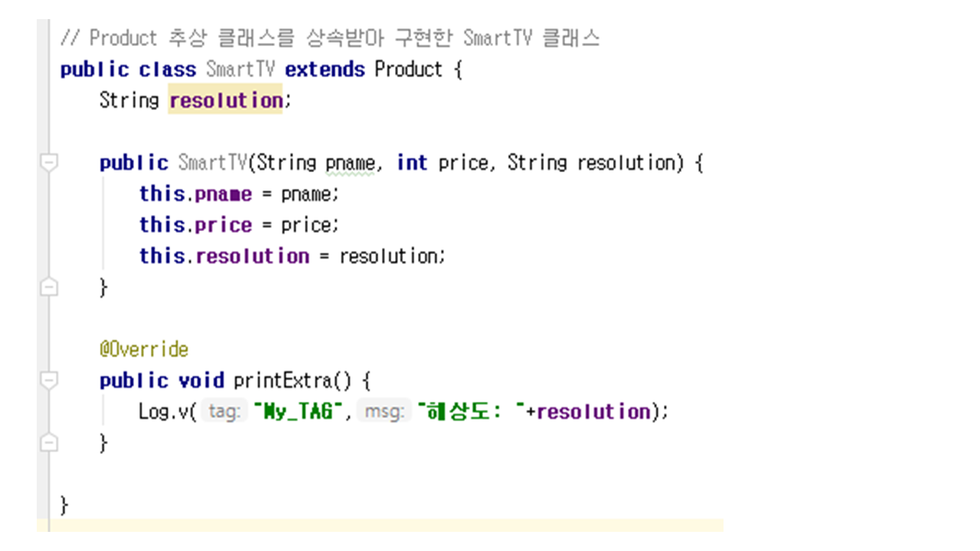Click fold end marker of SmartTV constructor
The width and height of the screenshot is (980, 551).
[48, 288]
